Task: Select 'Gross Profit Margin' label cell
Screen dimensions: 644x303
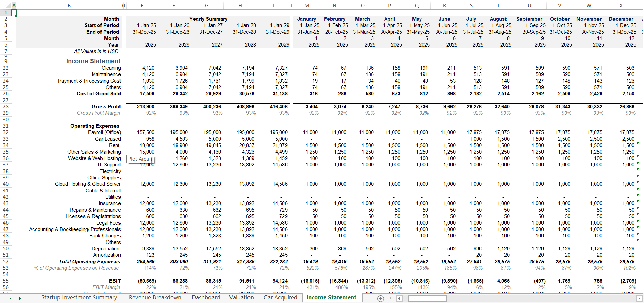Action: tap(98, 113)
